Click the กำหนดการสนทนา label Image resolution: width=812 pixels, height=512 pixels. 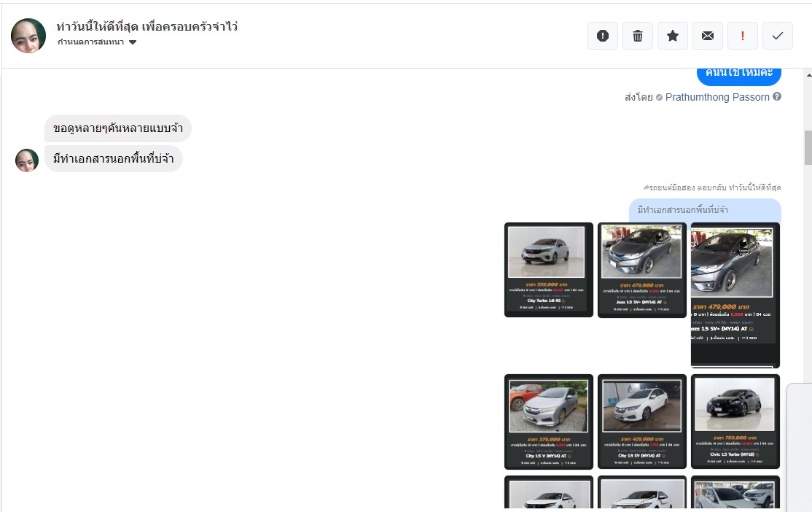(x=90, y=42)
